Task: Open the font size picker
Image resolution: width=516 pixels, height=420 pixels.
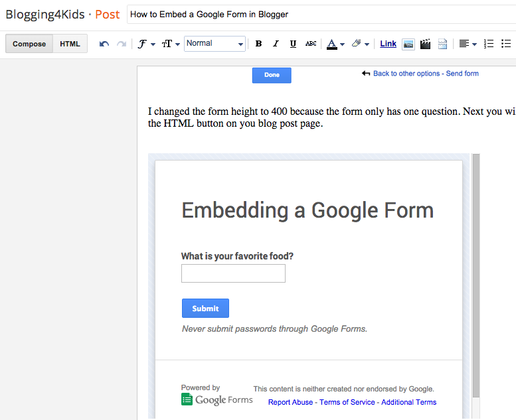Action: coord(167,44)
